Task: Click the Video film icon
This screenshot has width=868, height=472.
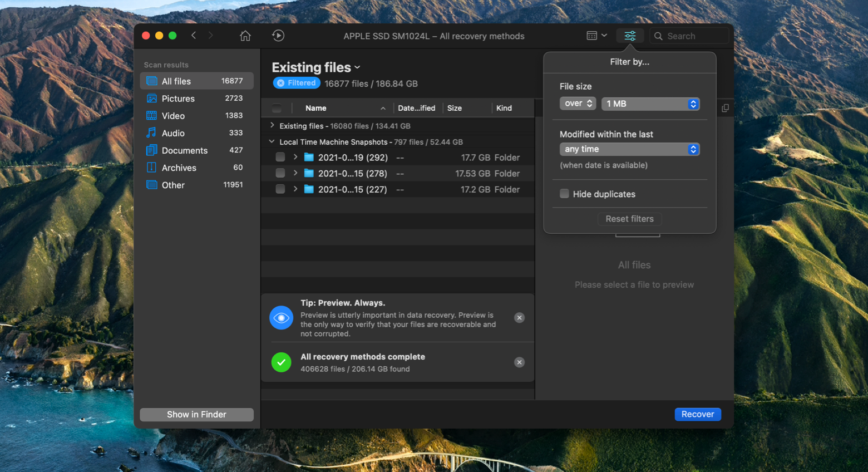Action: pyautogui.click(x=151, y=116)
